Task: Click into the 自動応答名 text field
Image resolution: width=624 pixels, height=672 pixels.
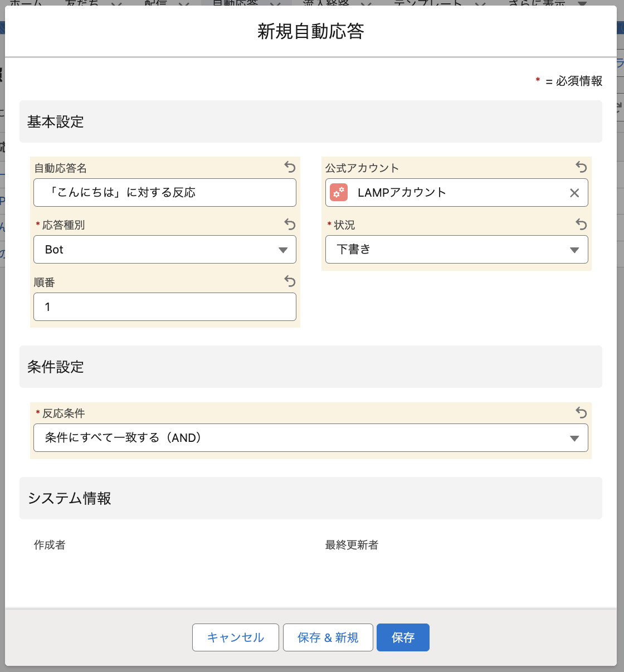Action: tap(164, 193)
